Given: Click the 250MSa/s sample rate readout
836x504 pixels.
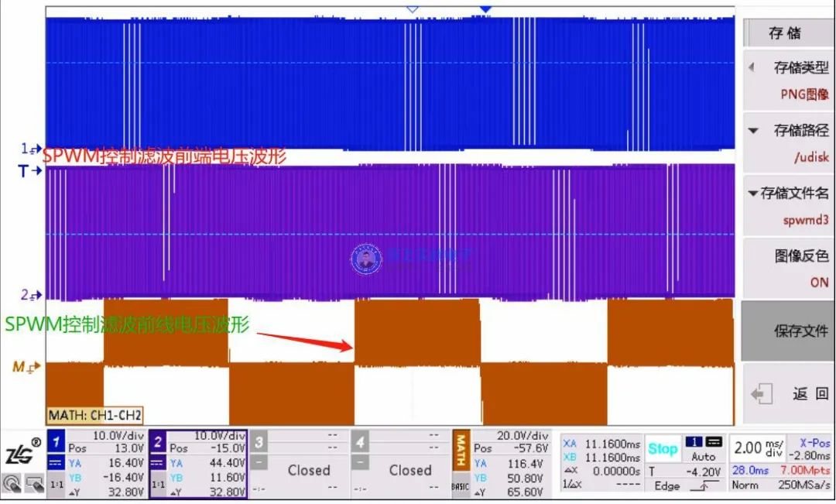Looking at the screenshot, I should tap(804, 485).
